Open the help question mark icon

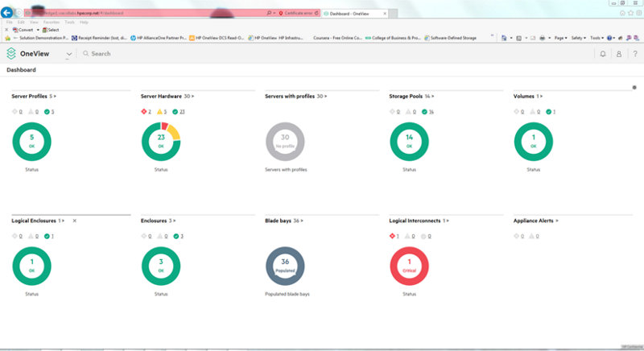pyautogui.click(x=634, y=54)
